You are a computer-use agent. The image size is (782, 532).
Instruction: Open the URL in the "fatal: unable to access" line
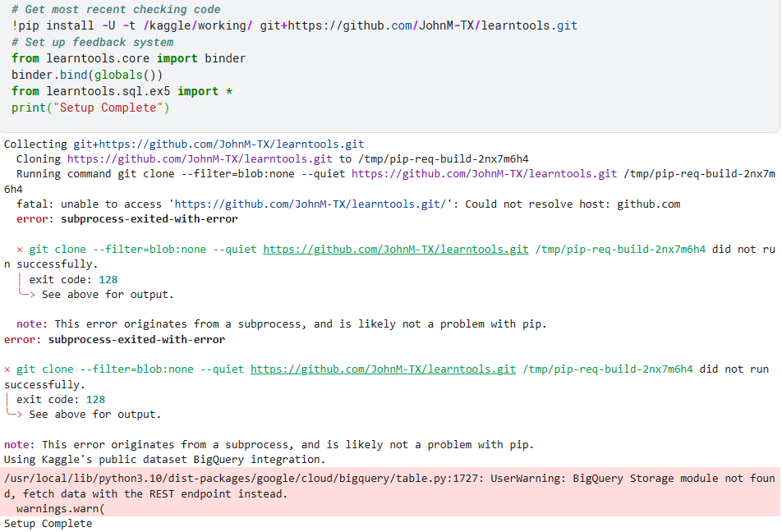(x=310, y=204)
